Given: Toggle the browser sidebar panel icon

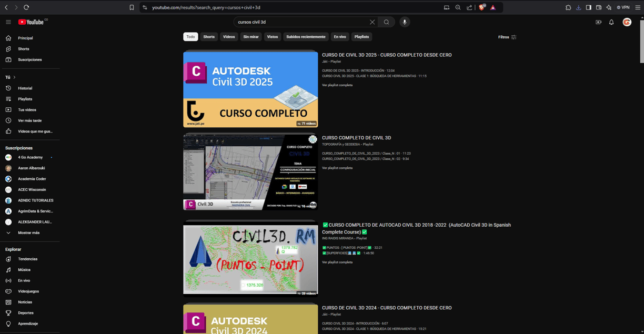Looking at the screenshot, I should tap(589, 7).
